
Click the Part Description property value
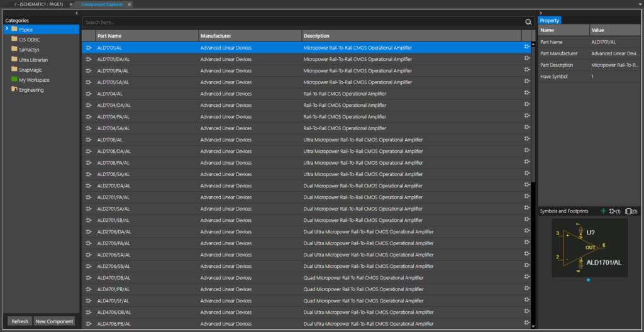click(x=615, y=65)
